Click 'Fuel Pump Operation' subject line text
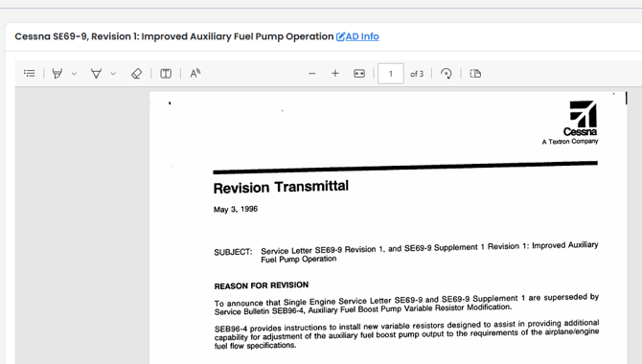The width and height of the screenshot is (642, 364). point(299,260)
